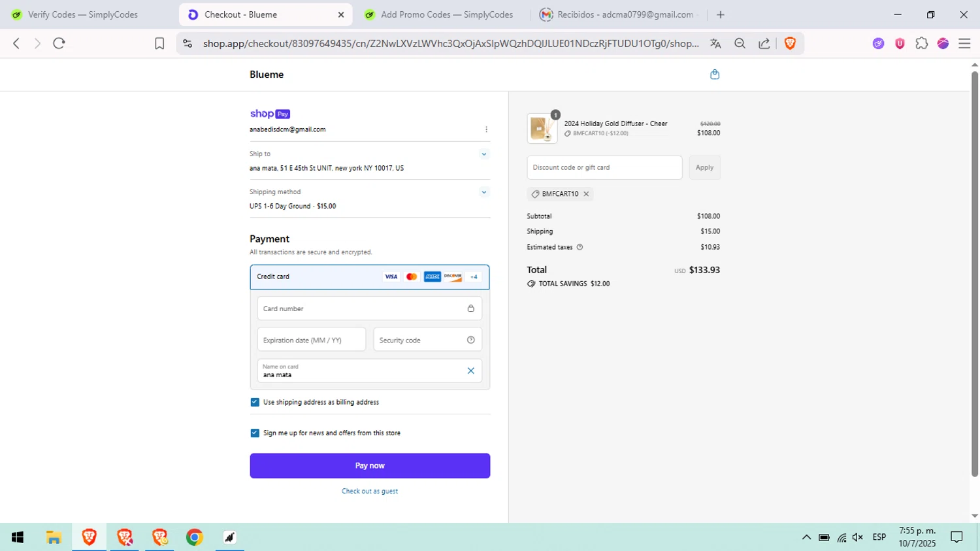
Task: Click Check out as guest link
Action: 370,492
